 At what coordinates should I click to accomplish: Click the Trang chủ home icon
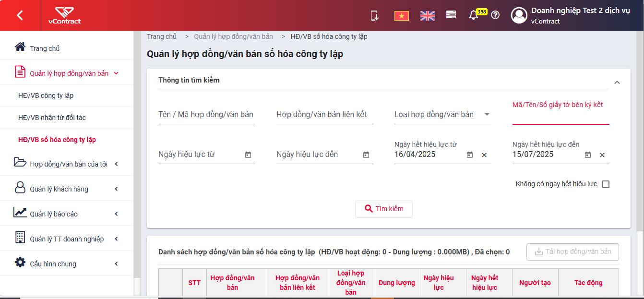[x=20, y=47]
